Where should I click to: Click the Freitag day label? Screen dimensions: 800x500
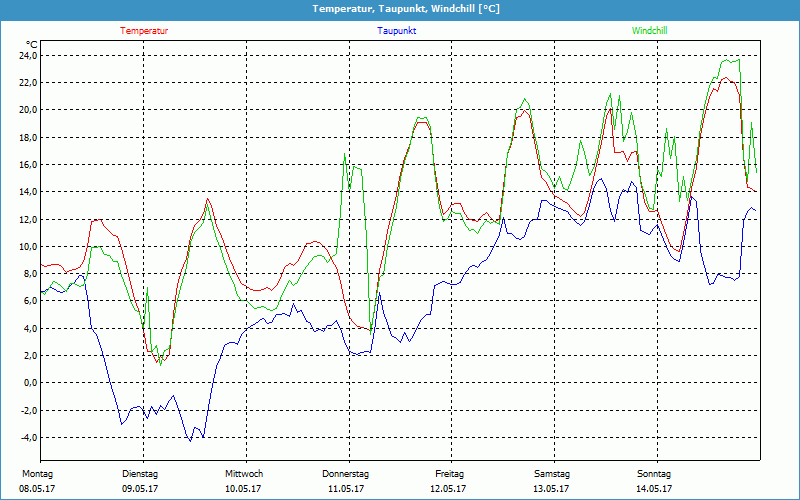[x=449, y=474]
